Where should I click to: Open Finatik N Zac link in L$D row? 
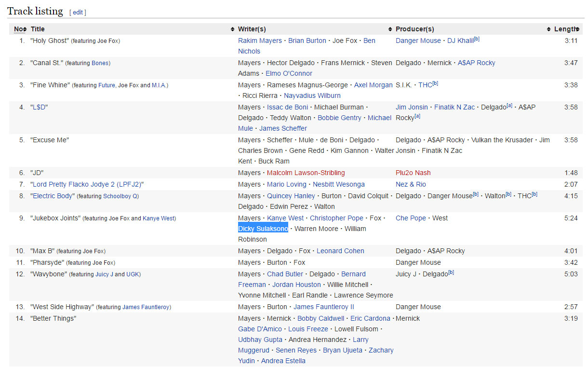pyautogui.click(x=454, y=107)
